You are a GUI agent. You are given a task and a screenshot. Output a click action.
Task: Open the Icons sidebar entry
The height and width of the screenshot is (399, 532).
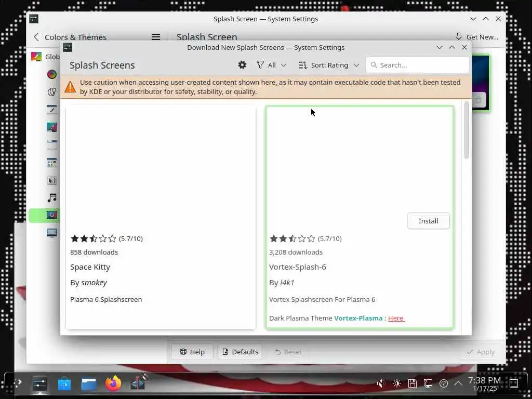[x=52, y=163]
